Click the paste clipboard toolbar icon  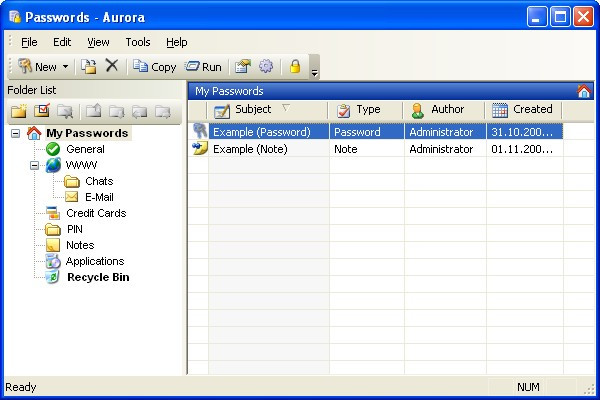pos(88,67)
